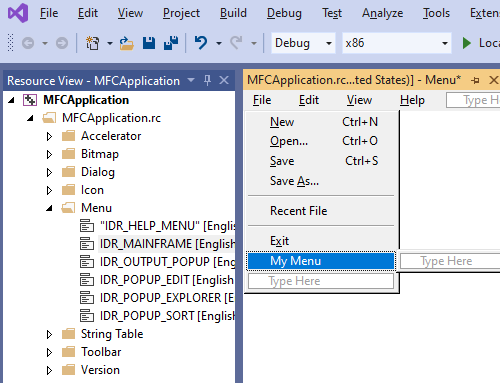Viewport: 500px width, 383px height.
Task: Select IDR_MAINFRAME resource in tree
Action: coord(167,244)
